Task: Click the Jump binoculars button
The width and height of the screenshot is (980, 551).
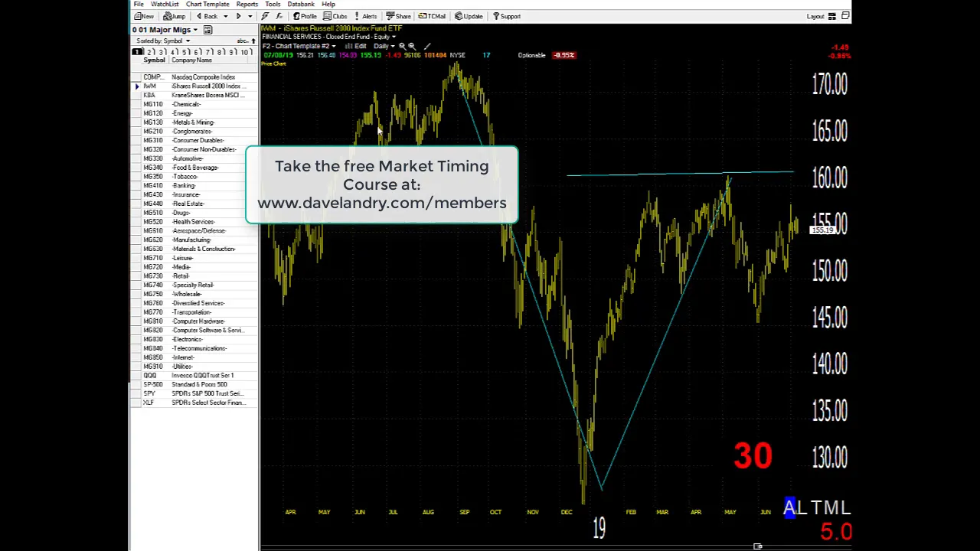Action: (174, 16)
